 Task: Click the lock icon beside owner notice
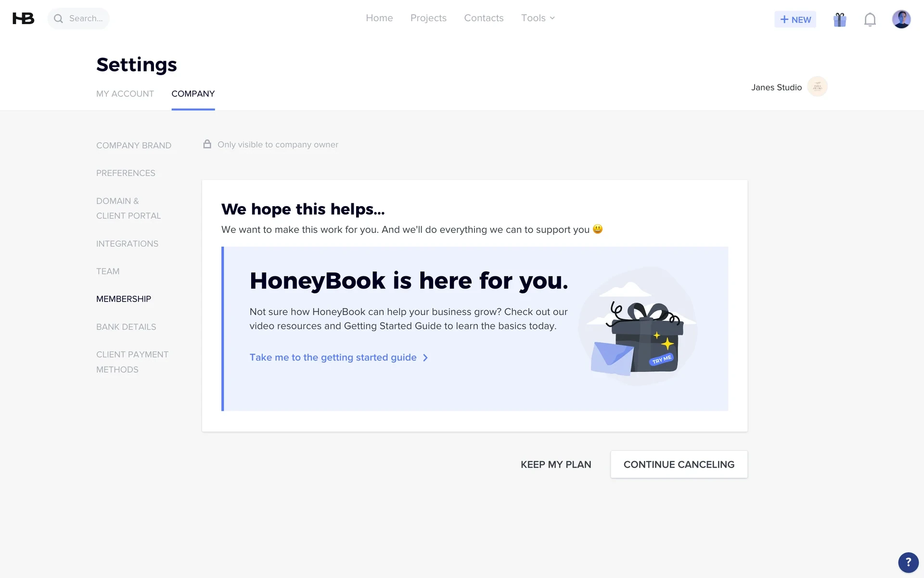pyautogui.click(x=207, y=144)
